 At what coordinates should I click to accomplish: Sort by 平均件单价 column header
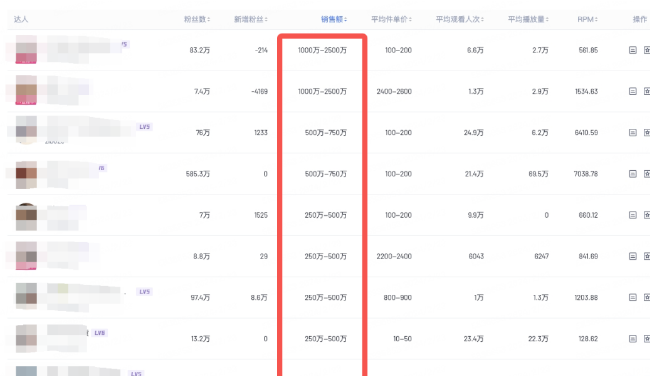391,19
